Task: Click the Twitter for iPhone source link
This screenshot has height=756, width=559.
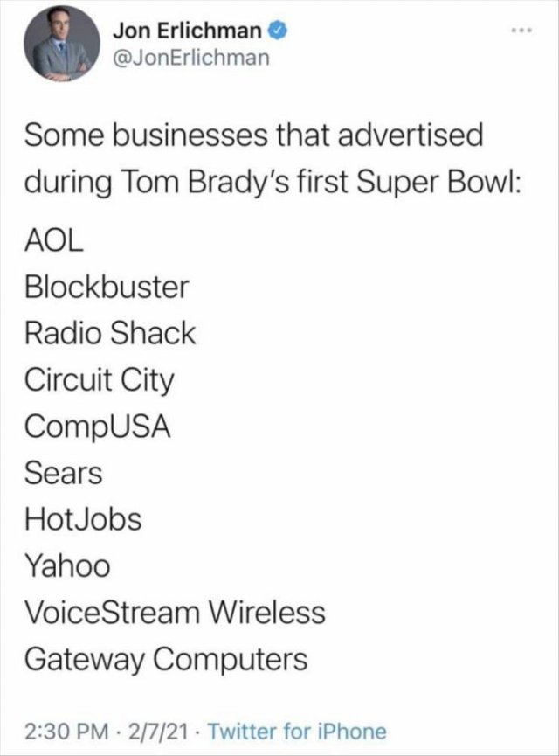Action: pyautogui.click(x=297, y=732)
